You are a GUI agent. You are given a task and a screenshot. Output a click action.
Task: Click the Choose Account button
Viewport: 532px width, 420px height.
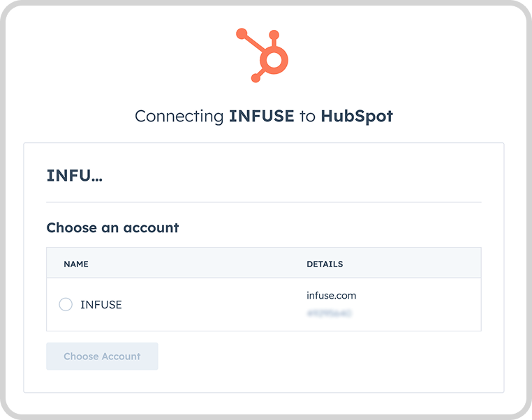click(102, 357)
